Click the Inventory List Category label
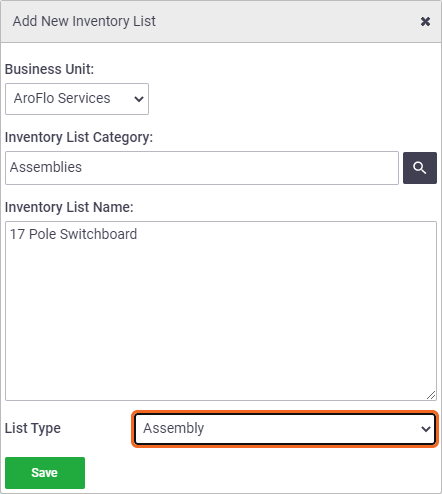442x494 pixels. point(79,137)
